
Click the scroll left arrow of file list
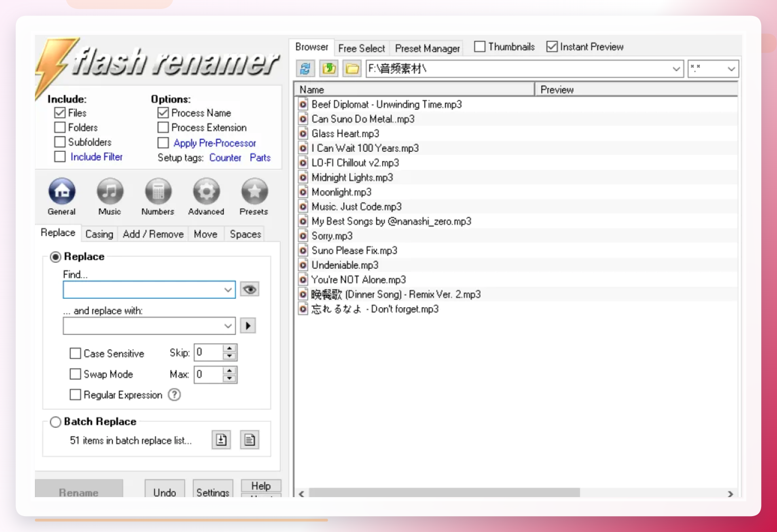(x=302, y=493)
